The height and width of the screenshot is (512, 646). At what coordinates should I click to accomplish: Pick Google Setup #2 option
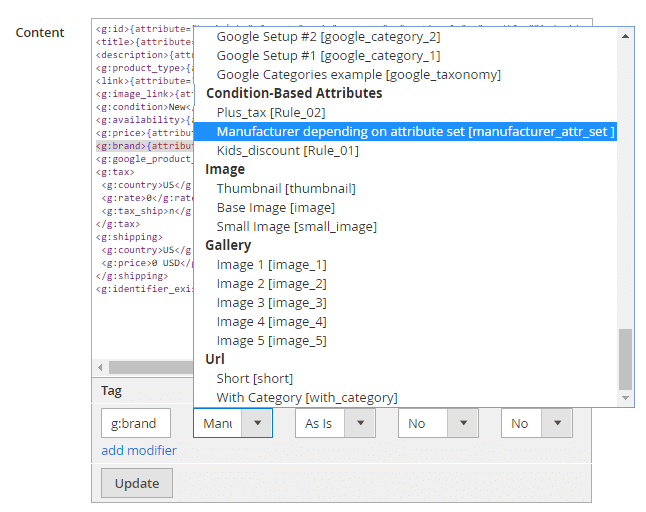328,37
